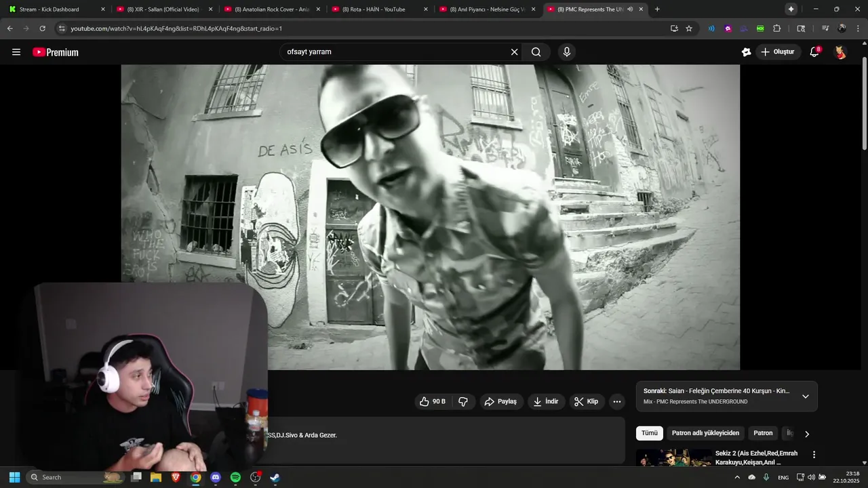Dislike the video with thumbs down
Viewport: 868px width, 488px height.
pos(463,401)
